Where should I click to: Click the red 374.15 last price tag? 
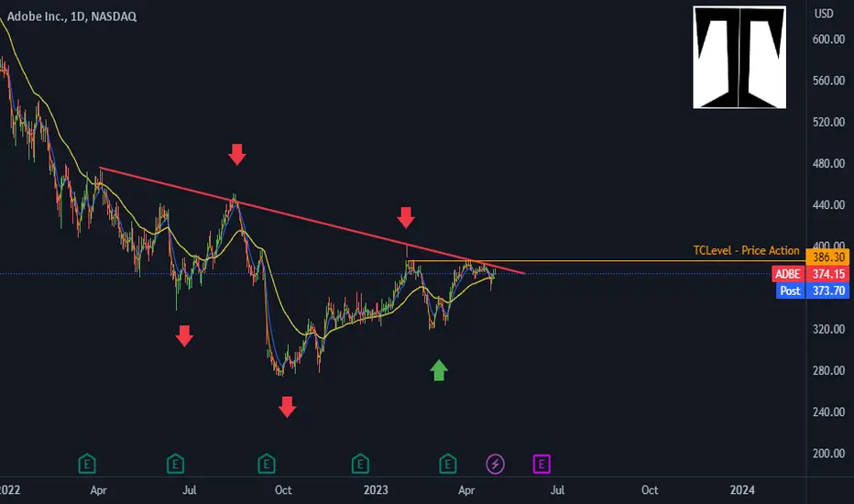tap(827, 274)
